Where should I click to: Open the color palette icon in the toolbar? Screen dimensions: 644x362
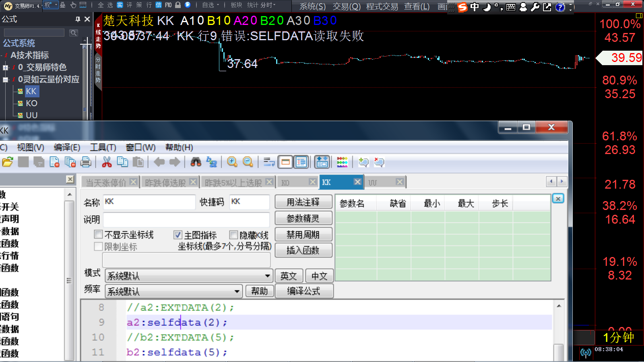342,162
